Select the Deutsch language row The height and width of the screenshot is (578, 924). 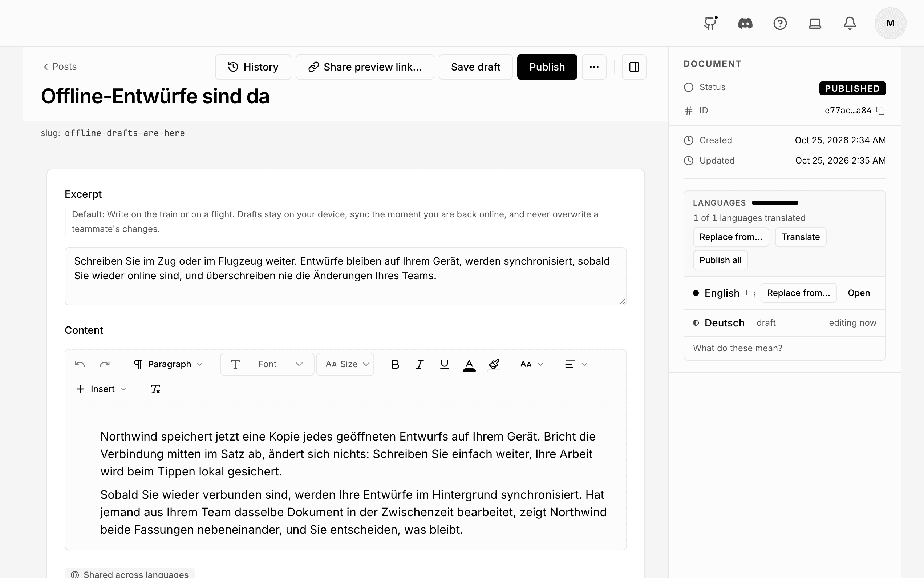[785, 323]
